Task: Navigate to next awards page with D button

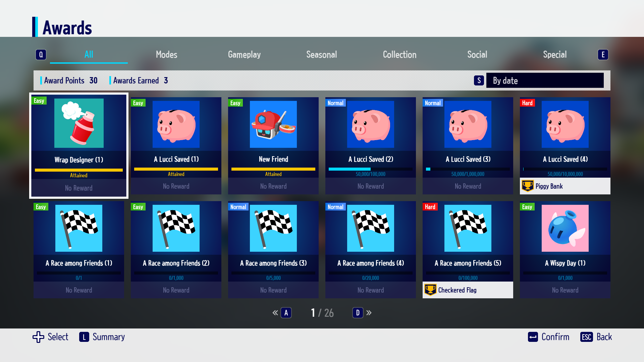Action: [x=358, y=312]
